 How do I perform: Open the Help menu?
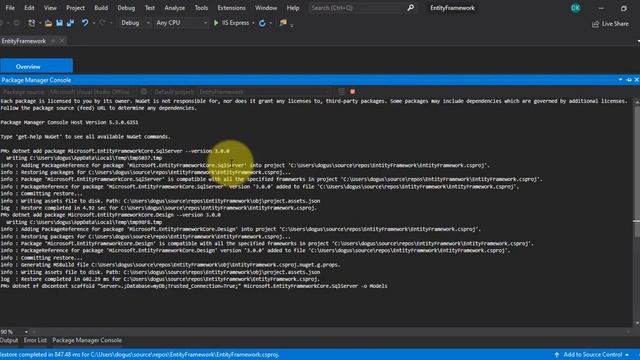[293, 8]
